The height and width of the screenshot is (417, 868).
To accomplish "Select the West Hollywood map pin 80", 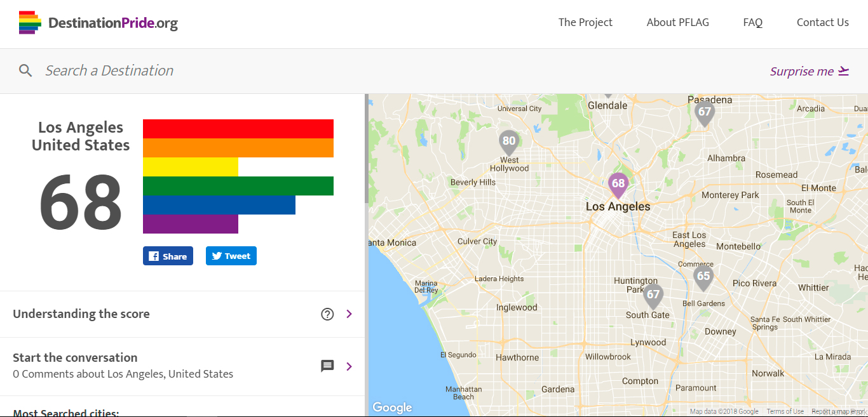I will 509,142.
